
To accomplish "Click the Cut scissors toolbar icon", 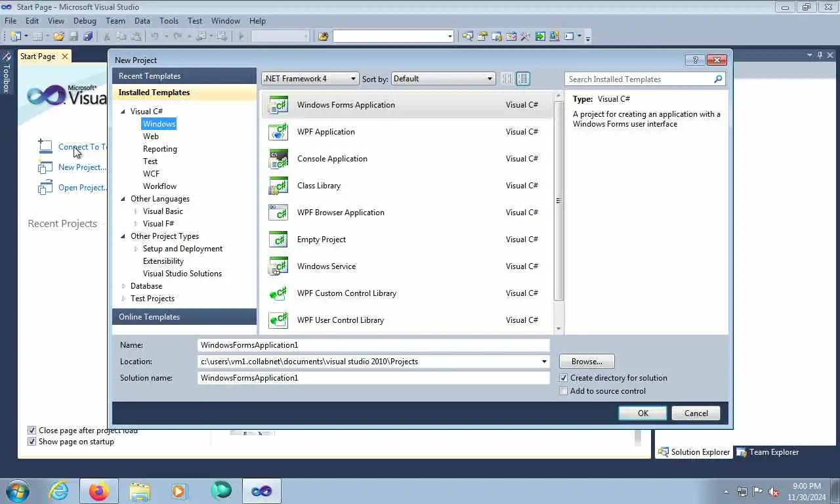I will [106, 36].
